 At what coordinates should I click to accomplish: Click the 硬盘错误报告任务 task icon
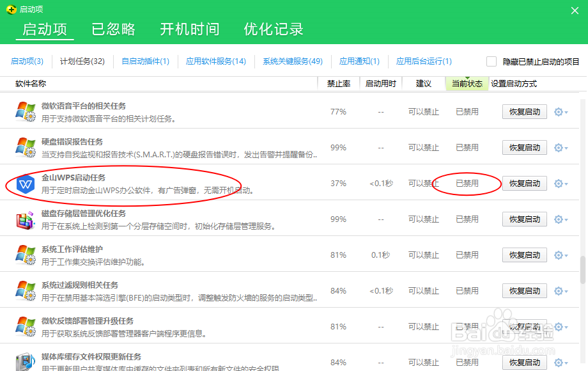coord(26,147)
